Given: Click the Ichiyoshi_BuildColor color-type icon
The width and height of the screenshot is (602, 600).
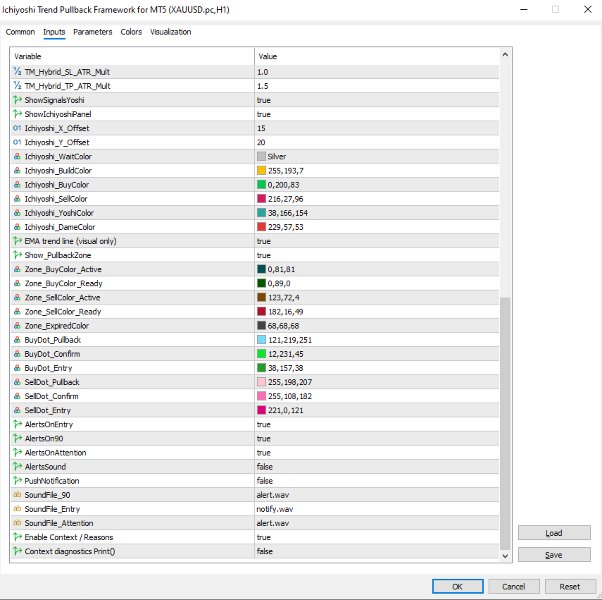Looking at the screenshot, I should click(x=17, y=170).
